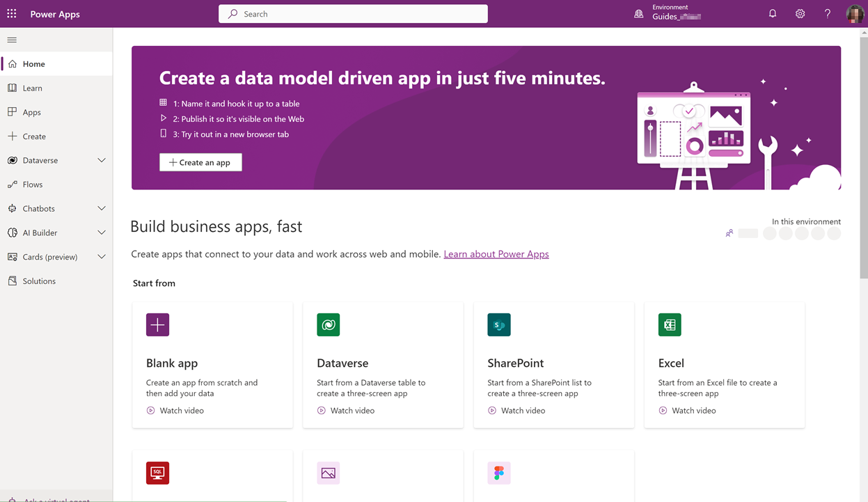868x502 pixels.
Task: Click the Power Apps title
Action: click(x=55, y=14)
